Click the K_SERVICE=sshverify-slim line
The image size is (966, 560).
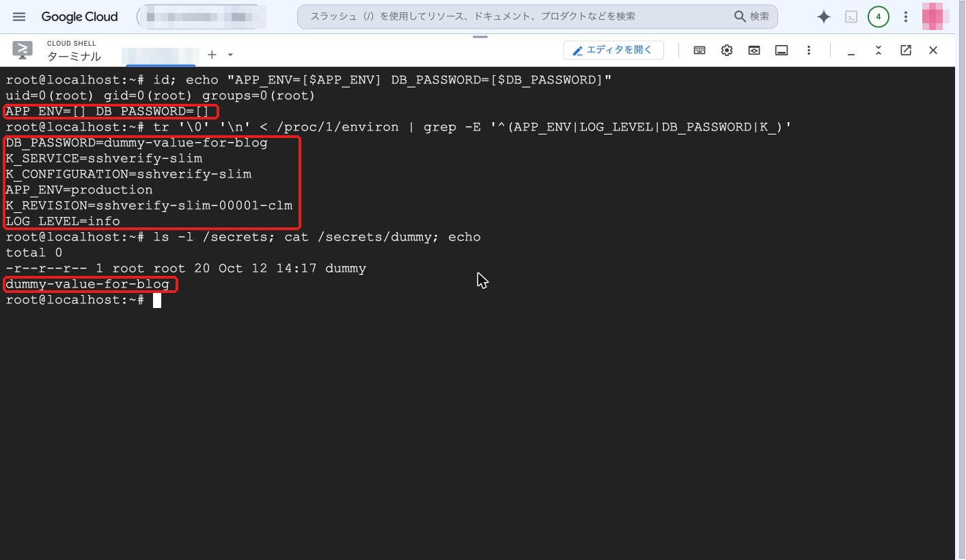pos(104,158)
